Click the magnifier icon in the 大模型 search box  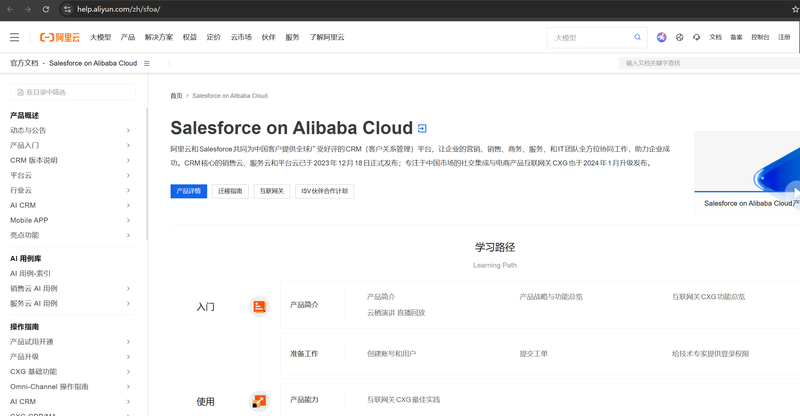[x=637, y=37]
